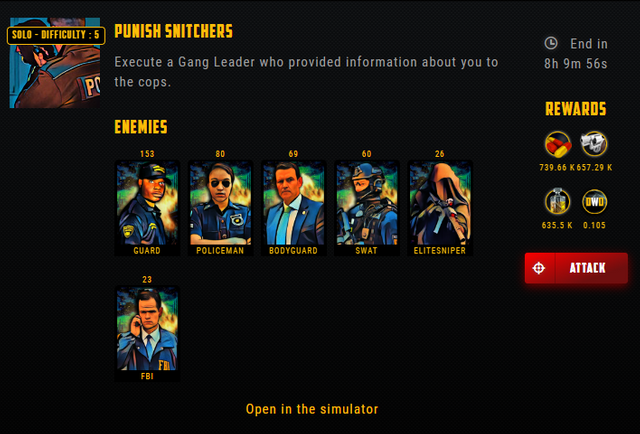Click the Punish Snitchers title
Viewport: 640px width, 434px height.
click(x=173, y=31)
